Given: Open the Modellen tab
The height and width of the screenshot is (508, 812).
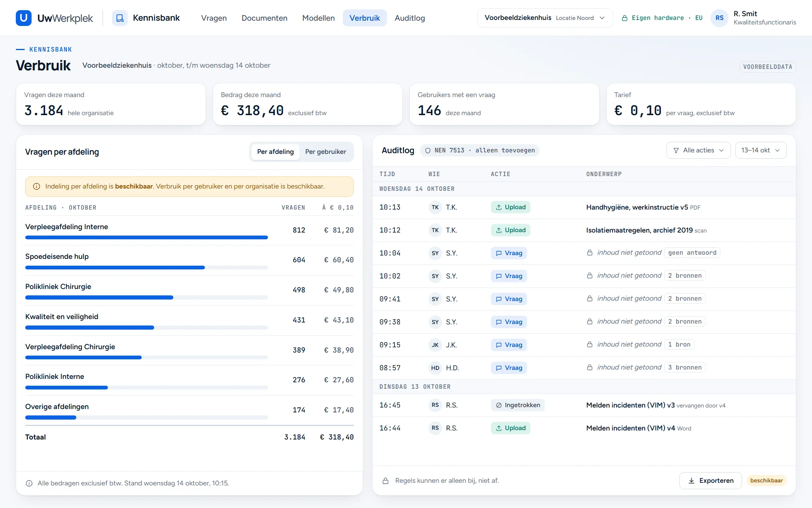Looking at the screenshot, I should (x=318, y=18).
